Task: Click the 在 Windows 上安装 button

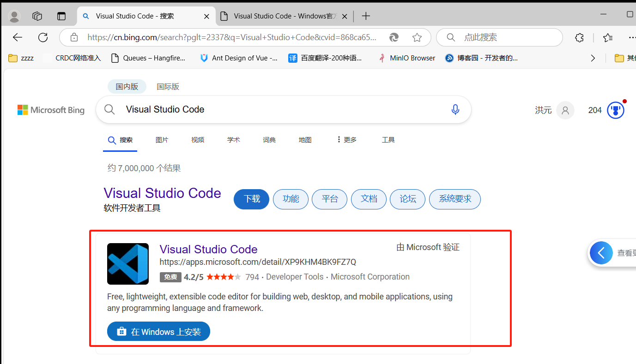Action: (158, 332)
